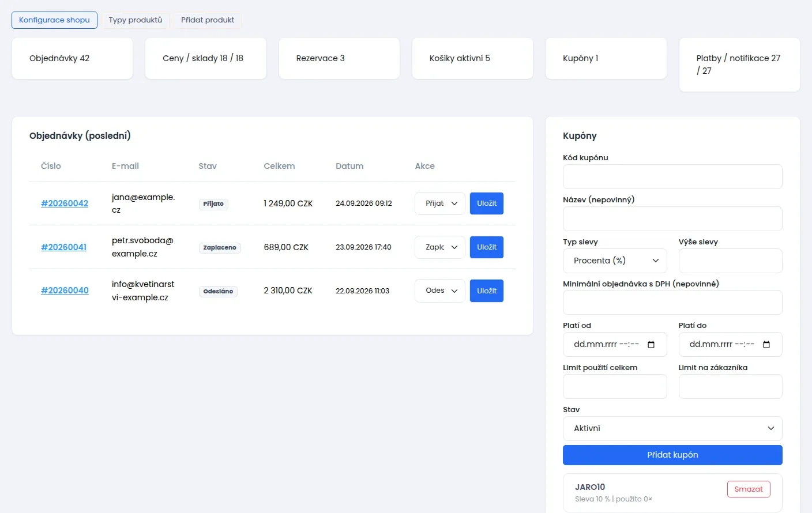Click the 1 249,00 CZK total

coord(288,203)
